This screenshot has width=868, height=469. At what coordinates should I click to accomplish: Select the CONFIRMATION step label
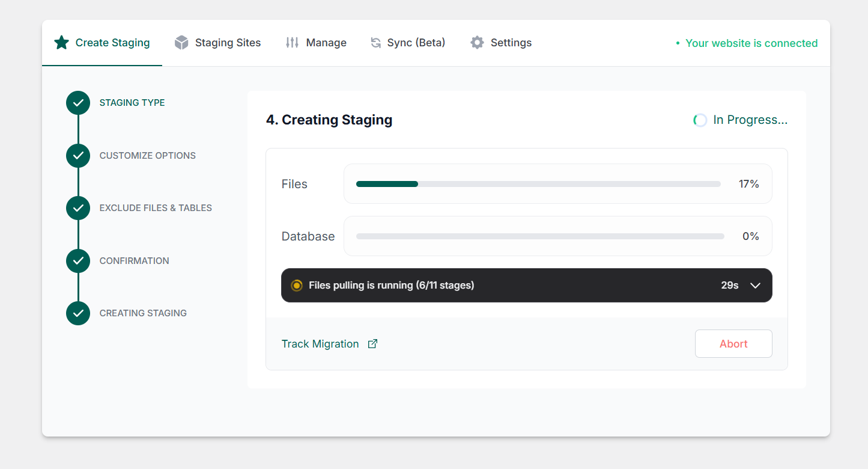pyautogui.click(x=135, y=261)
